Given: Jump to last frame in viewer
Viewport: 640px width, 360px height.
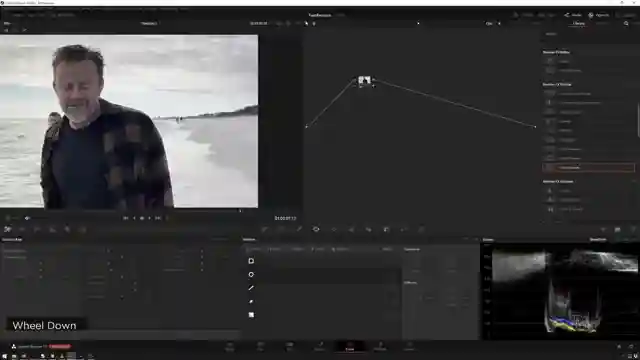Looking at the screenshot, I should tap(158, 218).
